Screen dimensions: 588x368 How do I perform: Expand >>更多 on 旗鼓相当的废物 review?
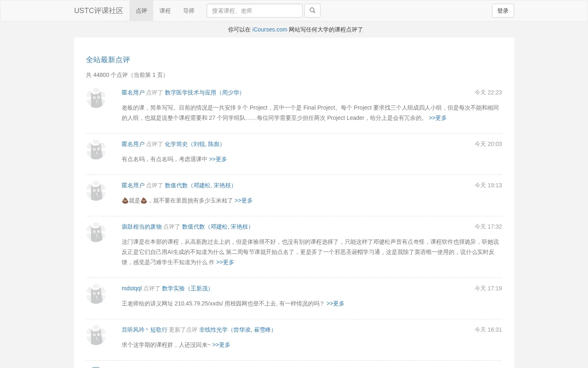(x=225, y=262)
